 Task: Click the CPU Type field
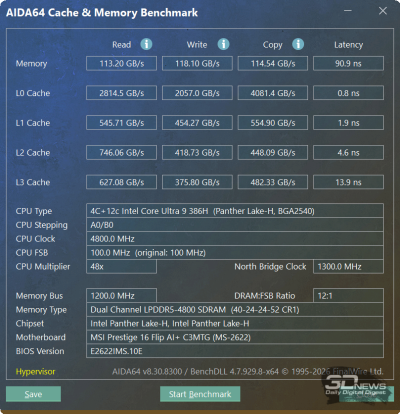[235, 211]
